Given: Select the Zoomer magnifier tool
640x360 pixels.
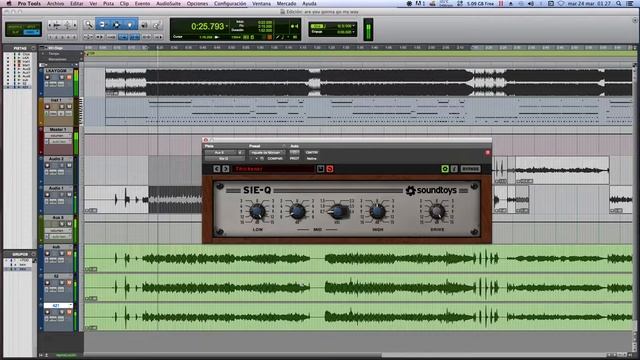Looking at the screenshot, I should click(x=89, y=25).
